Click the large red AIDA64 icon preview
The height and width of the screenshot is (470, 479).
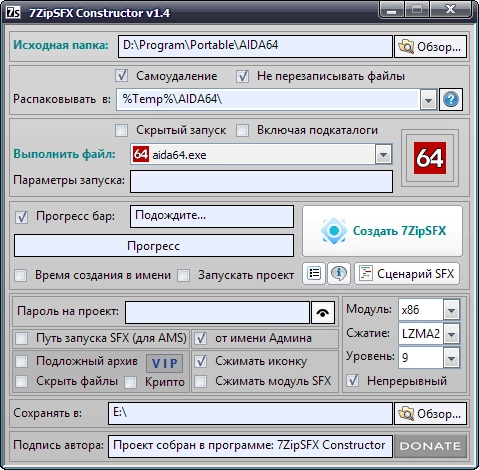tap(430, 158)
